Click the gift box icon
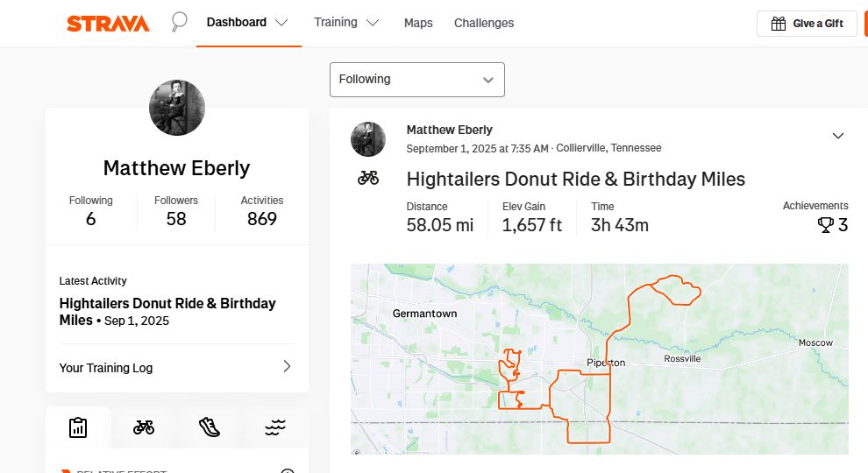The width and height of the screenshot is (868, 473). click(x=779, y=24)
